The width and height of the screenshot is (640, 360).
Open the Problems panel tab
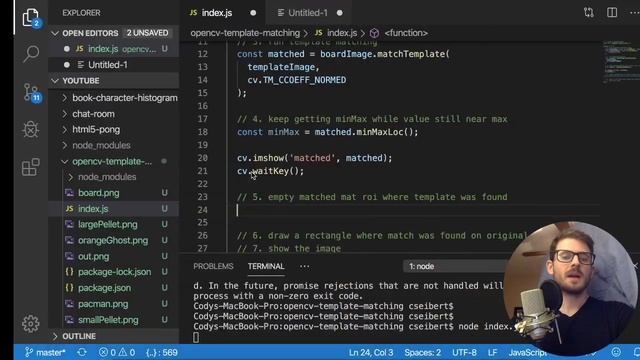[213, 267]
